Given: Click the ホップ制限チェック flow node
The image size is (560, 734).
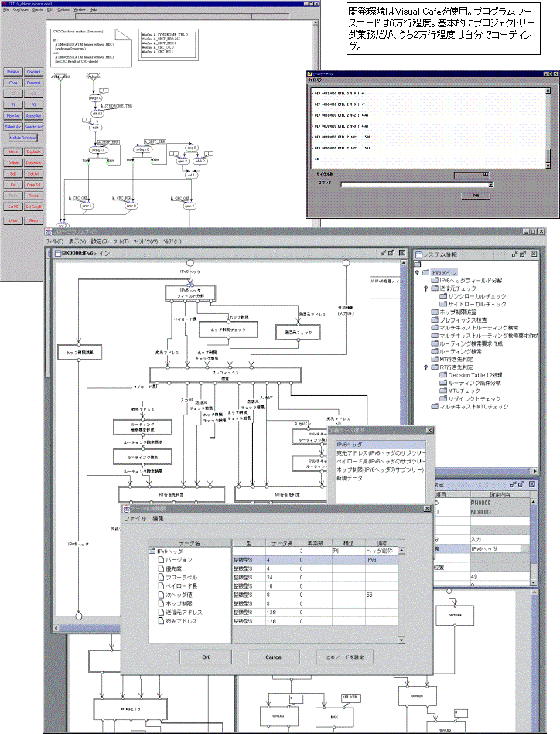Looking at the screenshot, I should [x=228, y=330].
